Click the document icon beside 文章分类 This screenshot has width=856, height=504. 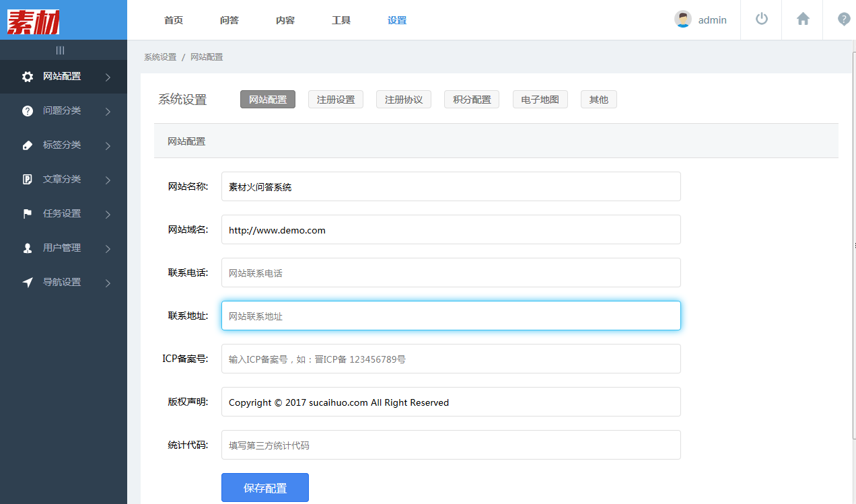(28, 180)
